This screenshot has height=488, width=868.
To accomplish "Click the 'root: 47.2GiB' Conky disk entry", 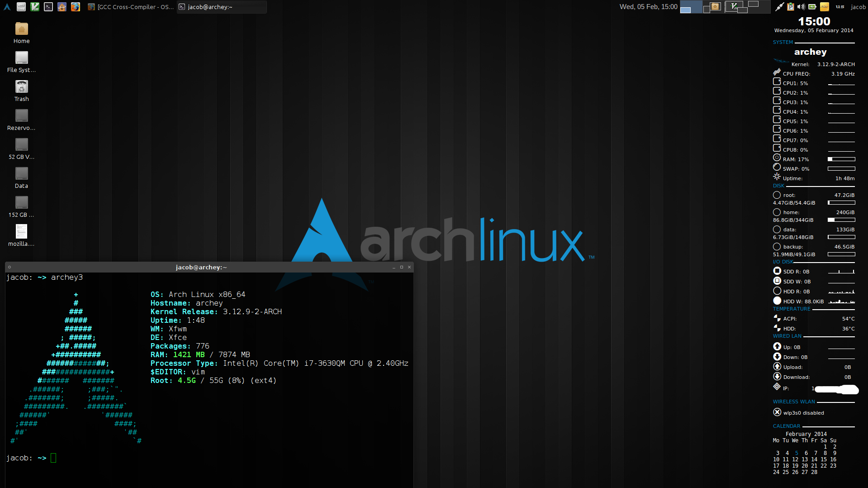I will (814, 195).
